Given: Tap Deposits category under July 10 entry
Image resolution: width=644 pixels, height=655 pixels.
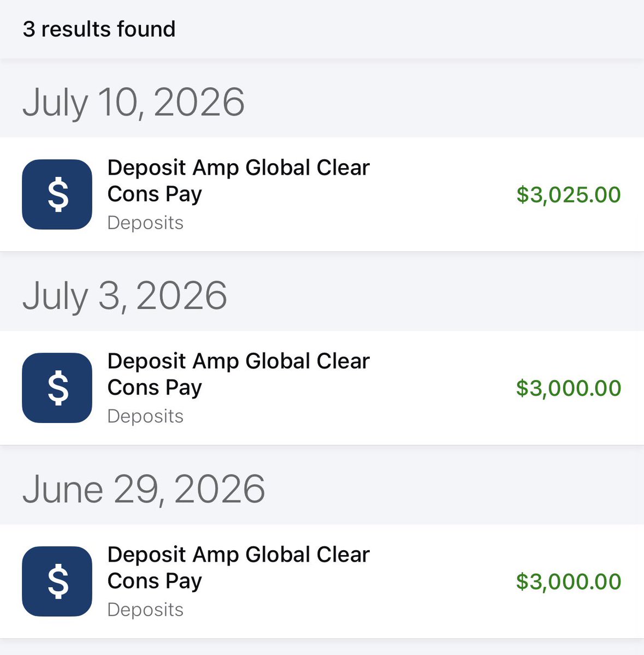Looking at the screenshot, I should [x=145, y=223].
